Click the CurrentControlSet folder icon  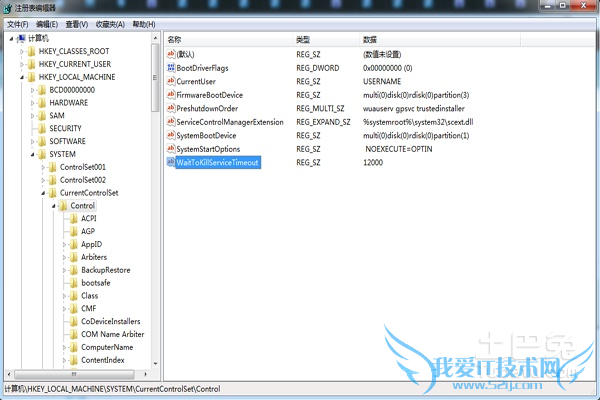(x=53, y=193)
